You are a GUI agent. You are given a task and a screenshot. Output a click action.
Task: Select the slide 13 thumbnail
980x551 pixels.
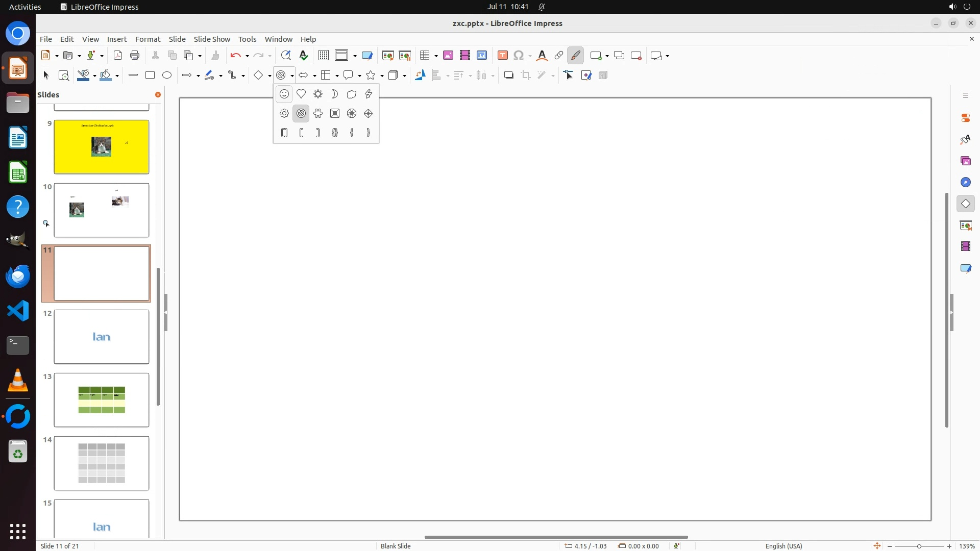(x=102, y=399)
